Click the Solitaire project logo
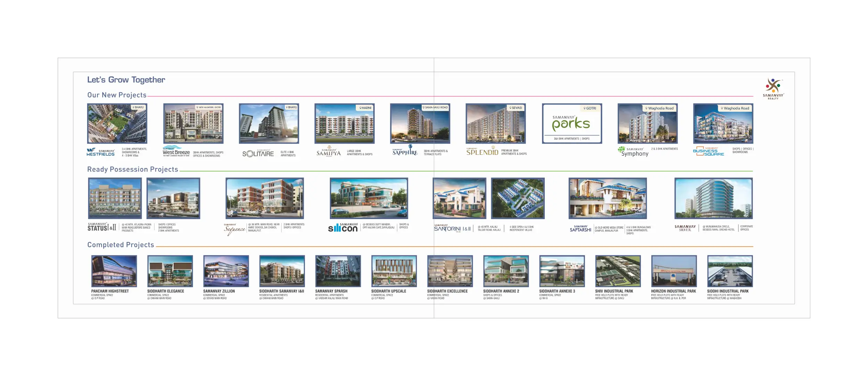This screenshot has width=868, height=376. coord(258,153)
